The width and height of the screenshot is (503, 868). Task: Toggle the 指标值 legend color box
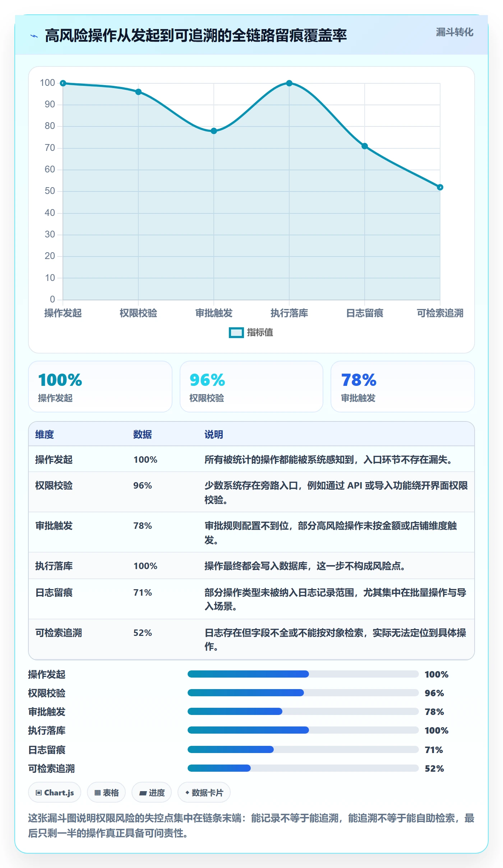coord(236,333)
